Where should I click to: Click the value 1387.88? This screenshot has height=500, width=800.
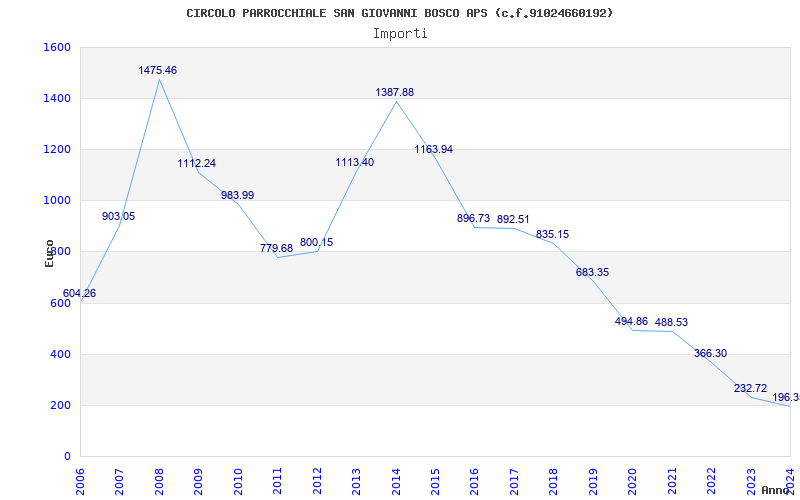click(394, 92)
